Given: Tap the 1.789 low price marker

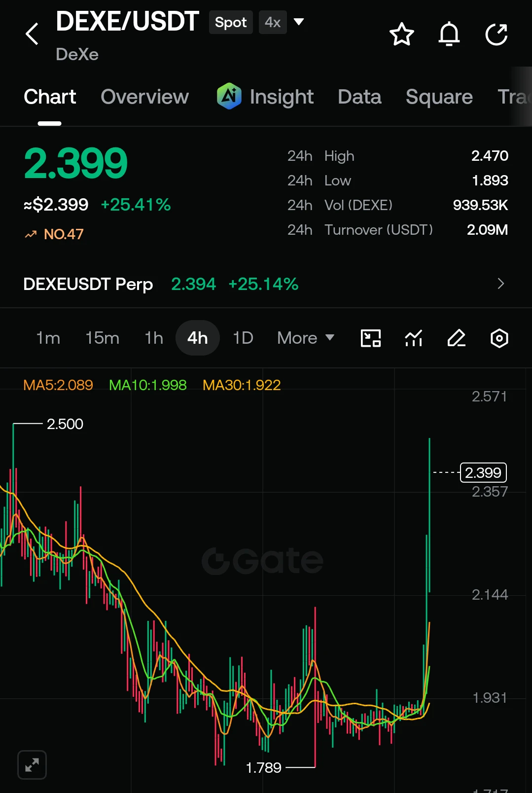Looking at the screenshot, I should click(263, 768).
